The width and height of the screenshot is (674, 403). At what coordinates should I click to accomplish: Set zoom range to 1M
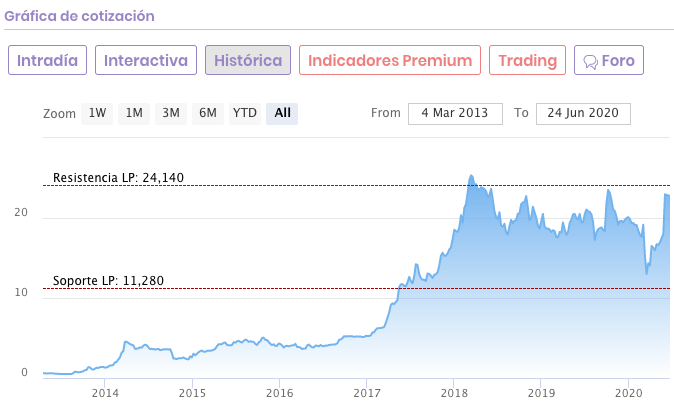(134, 113)
